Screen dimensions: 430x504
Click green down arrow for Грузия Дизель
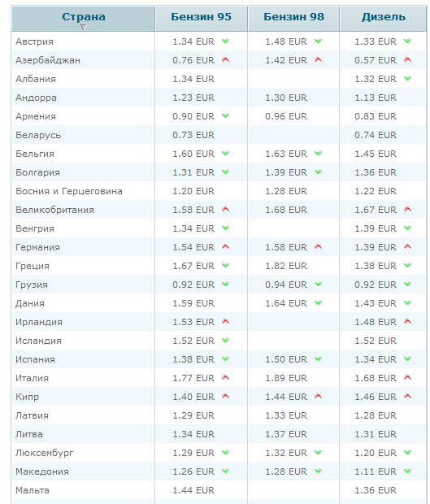(x=407, y=285)
